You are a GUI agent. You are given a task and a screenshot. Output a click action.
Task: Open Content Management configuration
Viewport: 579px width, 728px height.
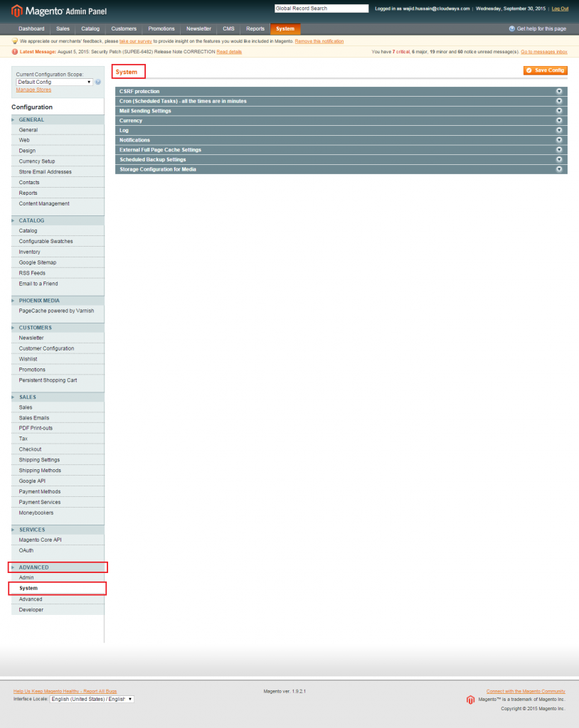click(x=58, y=204)
